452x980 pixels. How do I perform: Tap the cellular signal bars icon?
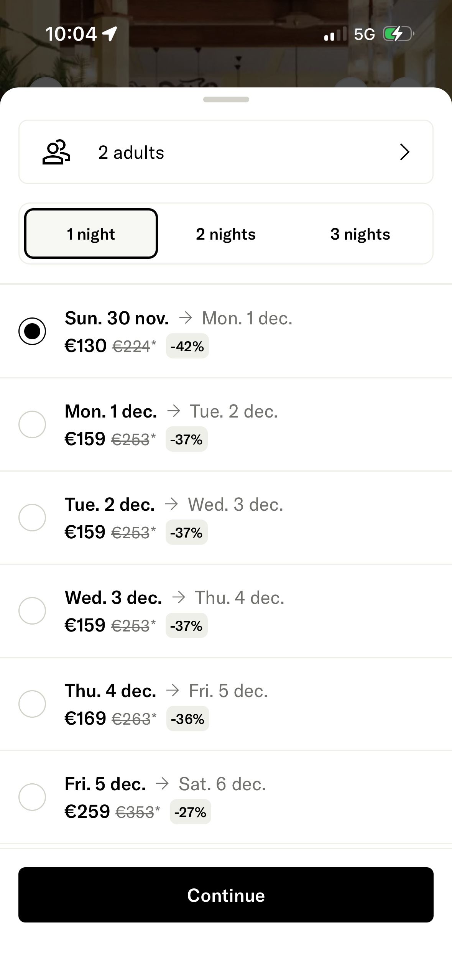(x=335, y=34)
